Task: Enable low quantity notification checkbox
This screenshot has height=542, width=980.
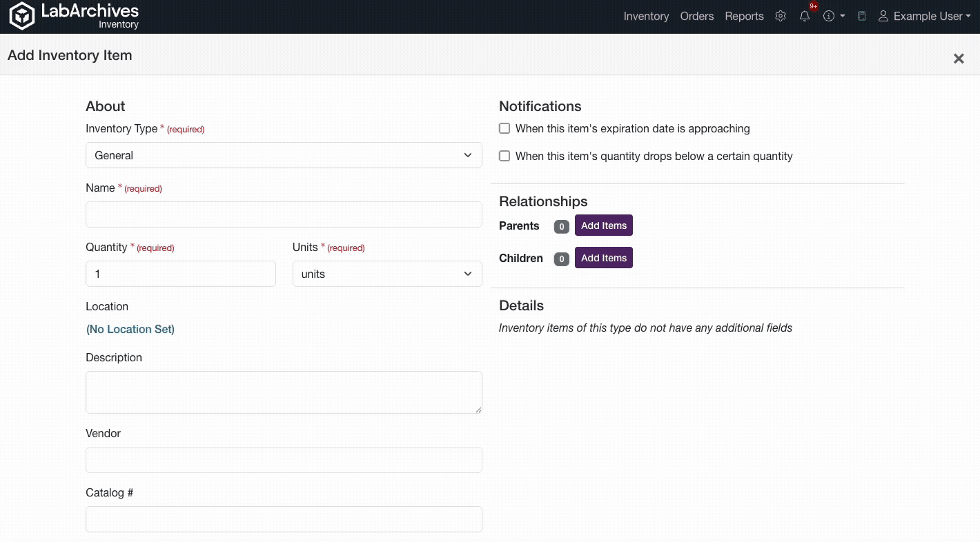Action: click(504, 157)
